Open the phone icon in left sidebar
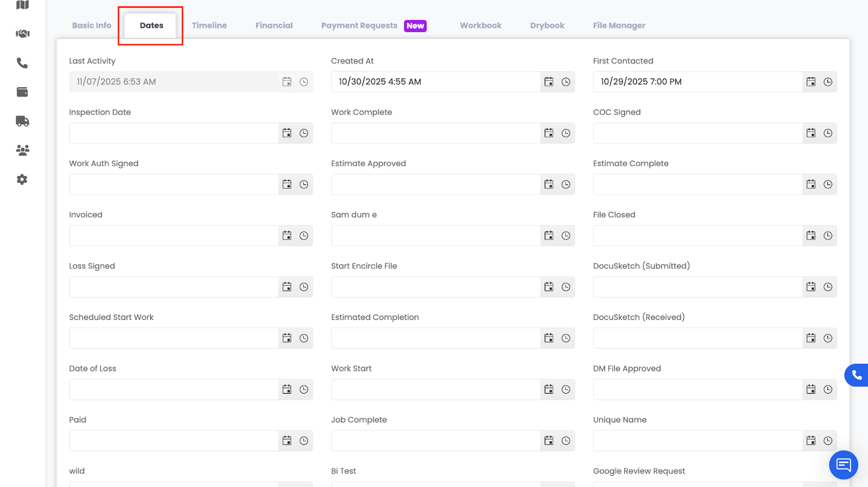The image size is (868, 487). [22, 63]
